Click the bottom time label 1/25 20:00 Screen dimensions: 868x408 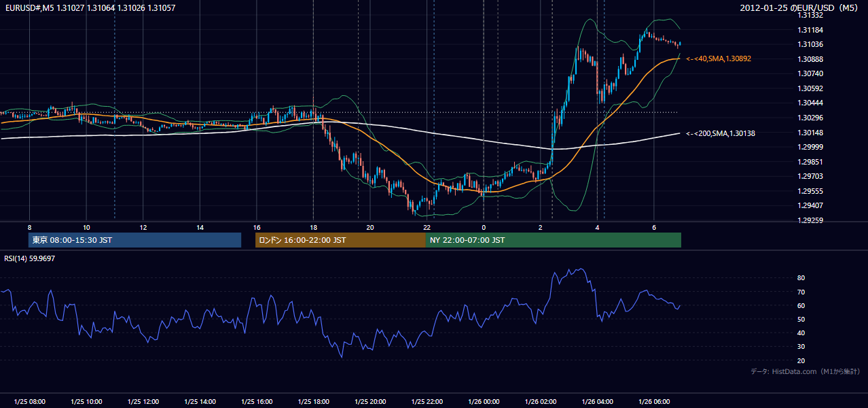[x=370, y=402]
